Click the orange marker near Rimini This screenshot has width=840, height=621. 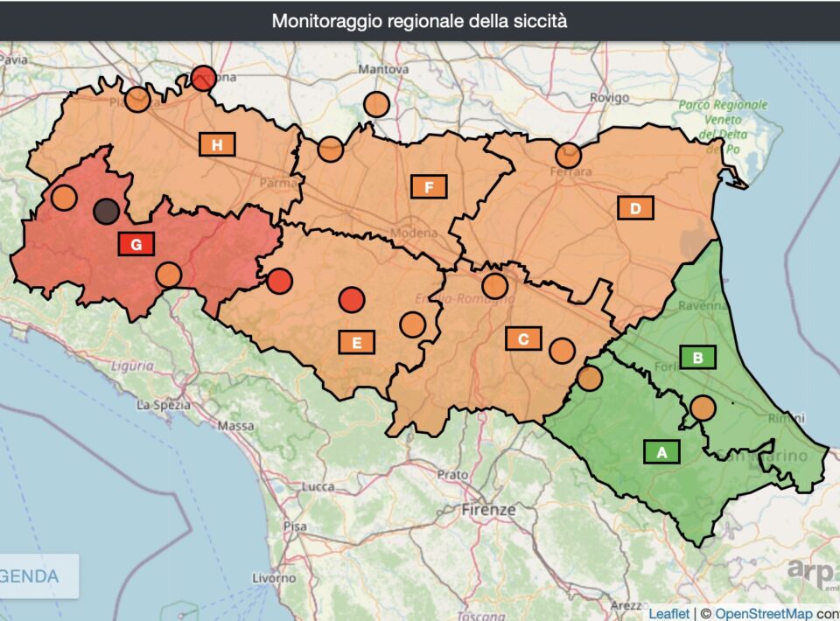pos(703,408)
